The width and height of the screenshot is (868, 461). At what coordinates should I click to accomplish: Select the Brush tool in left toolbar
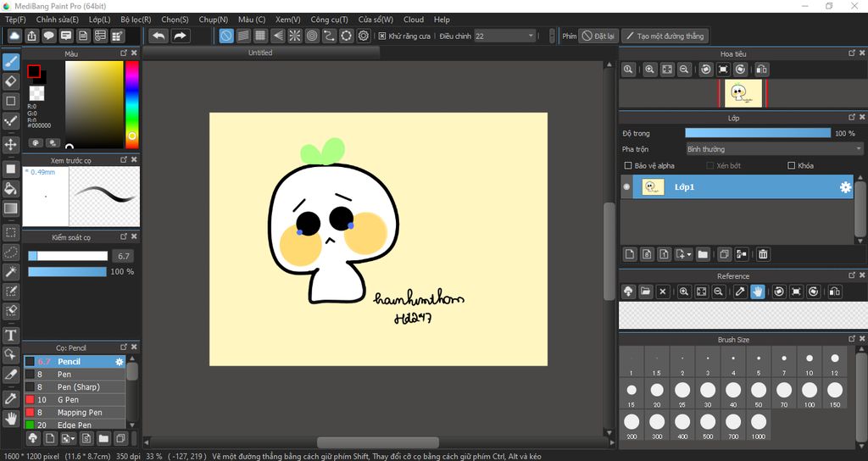point(10,61)
